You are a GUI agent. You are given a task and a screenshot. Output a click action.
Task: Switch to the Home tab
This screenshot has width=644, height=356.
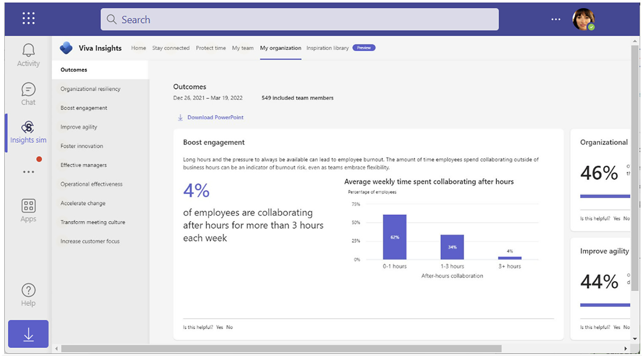pos(138,48)
